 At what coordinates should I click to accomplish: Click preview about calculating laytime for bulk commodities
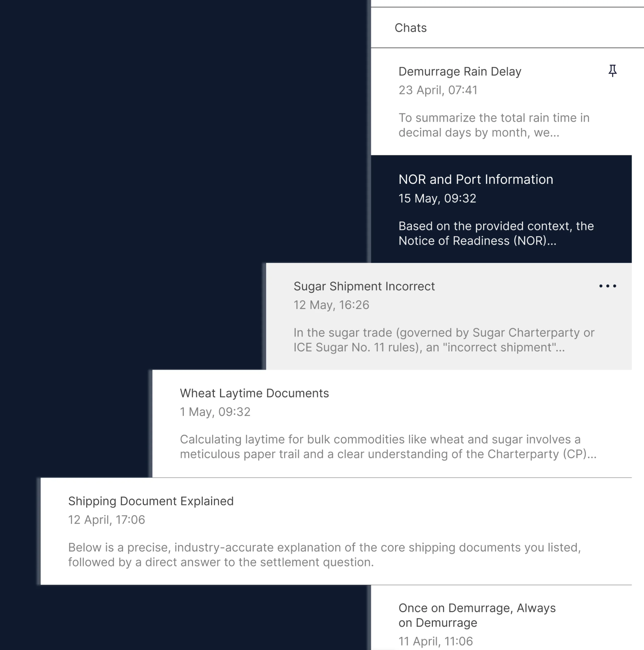pyautogui.click(x=388, y=447)
